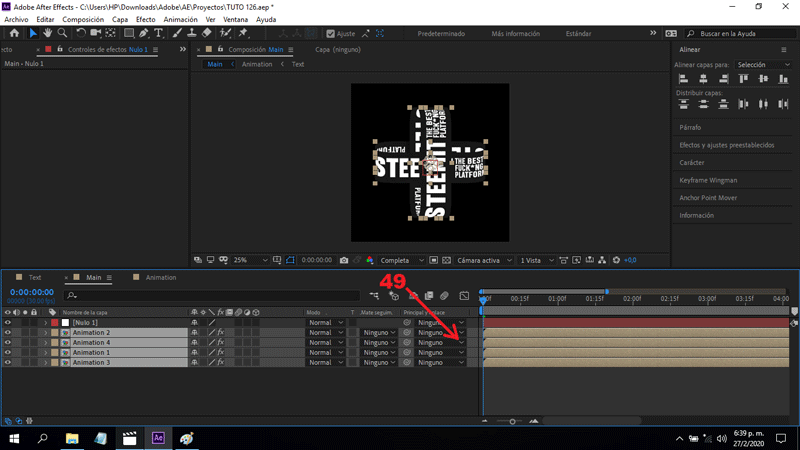Open the show channel color icon
The image size is (800, 450).
pos(370,260)
